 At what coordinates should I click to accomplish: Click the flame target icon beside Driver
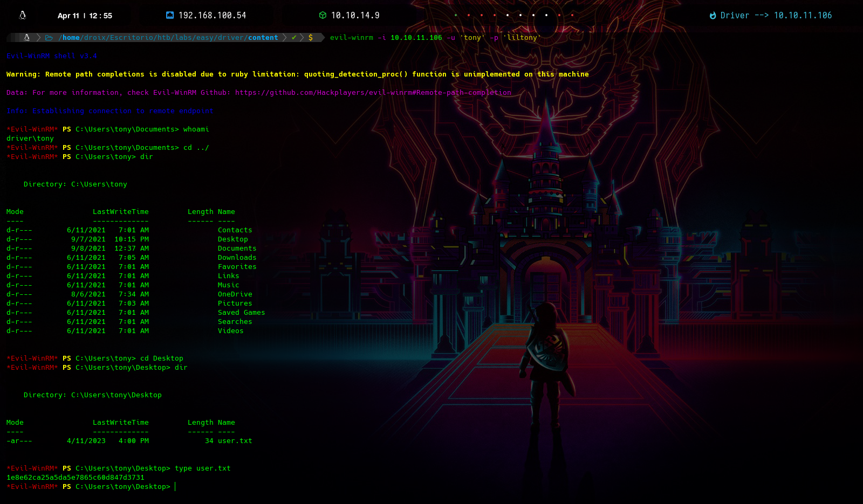pyautogui.click(x=713, y=16)
